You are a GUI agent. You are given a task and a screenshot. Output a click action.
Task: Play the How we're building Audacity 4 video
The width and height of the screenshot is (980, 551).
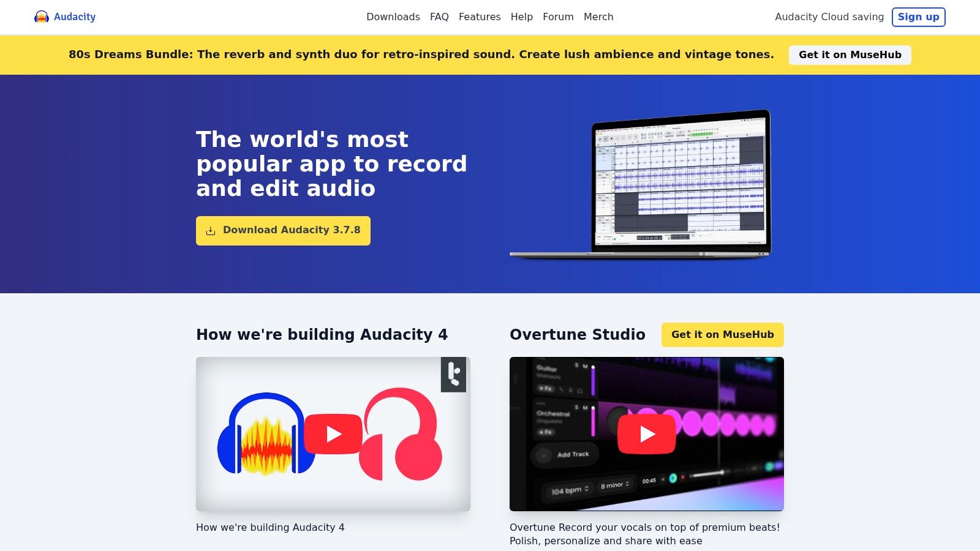pyautogui.click(x=333, y=434)
